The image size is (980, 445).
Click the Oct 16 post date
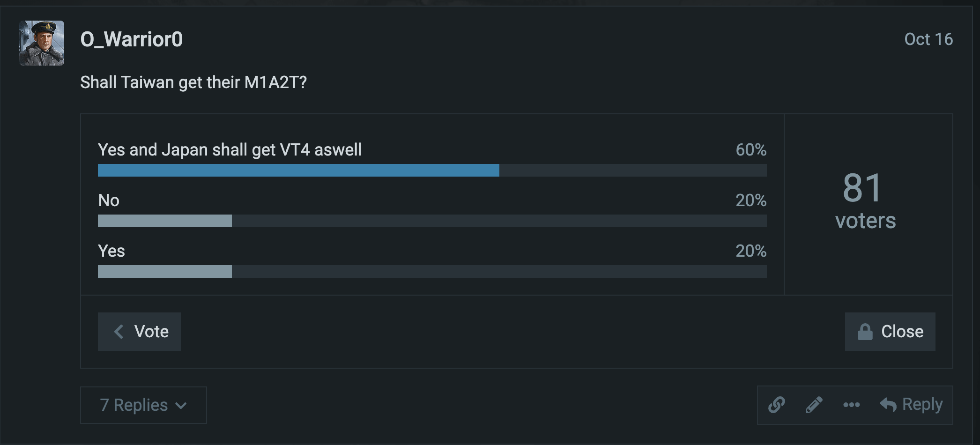click(928, 39)
